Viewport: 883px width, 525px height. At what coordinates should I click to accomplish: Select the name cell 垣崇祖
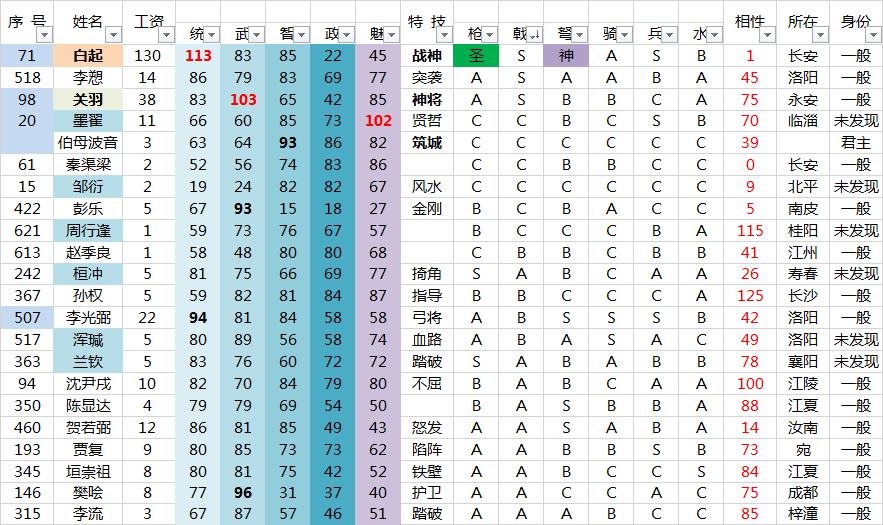[x=88, y=471]
